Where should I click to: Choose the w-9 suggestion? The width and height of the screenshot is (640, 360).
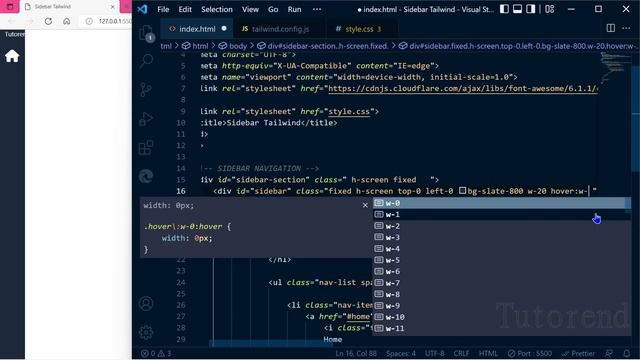[x=502, y=305]
